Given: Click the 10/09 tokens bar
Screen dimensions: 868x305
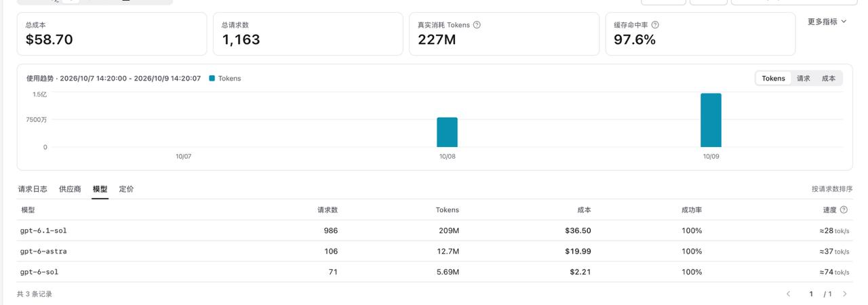Looking at the screenshot, I should point(711,120).
